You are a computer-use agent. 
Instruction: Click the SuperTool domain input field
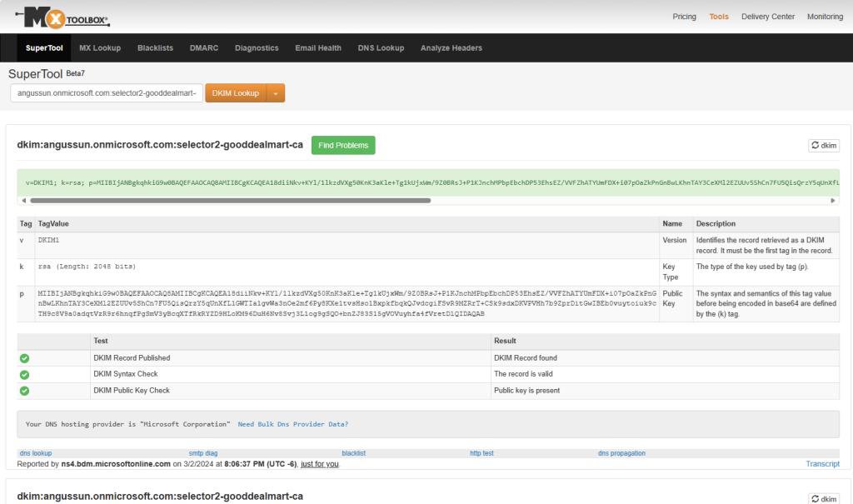click(106, 93)
